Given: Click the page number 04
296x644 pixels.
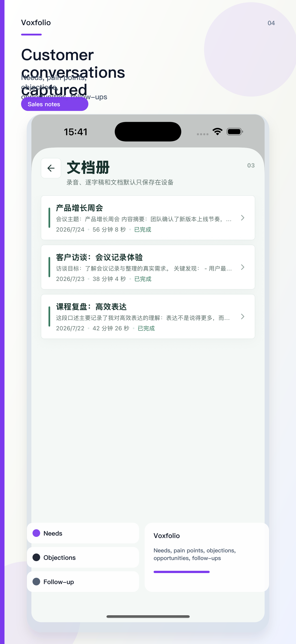Looking at the screenshot, I should 271,23.
